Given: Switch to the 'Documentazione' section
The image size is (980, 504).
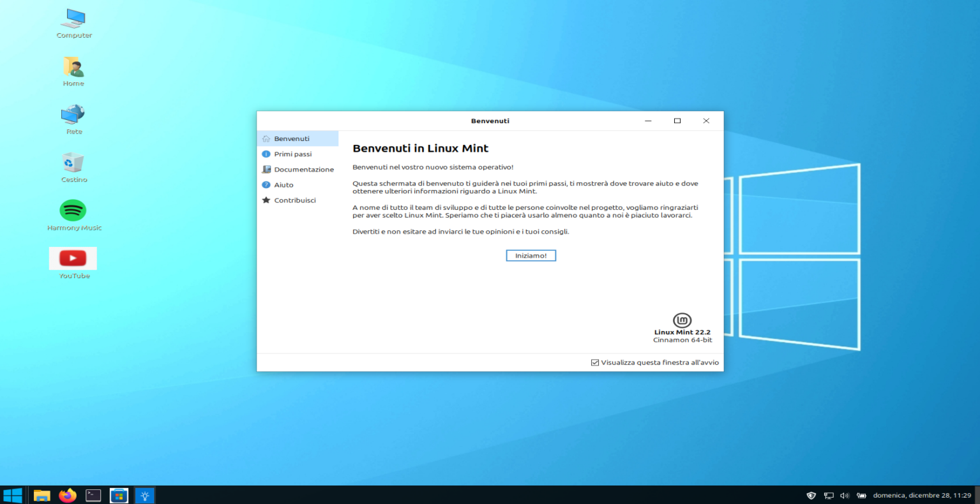Looking at the screenshot, I should pos(304,169).
